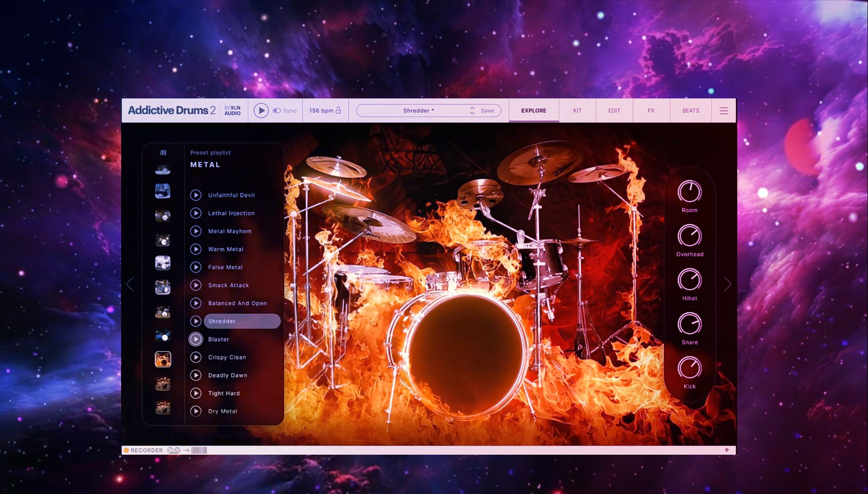This screenshot has width=868, height=494.
Task: Preview the Blaster preset
Action: click(x=196, y=339)
